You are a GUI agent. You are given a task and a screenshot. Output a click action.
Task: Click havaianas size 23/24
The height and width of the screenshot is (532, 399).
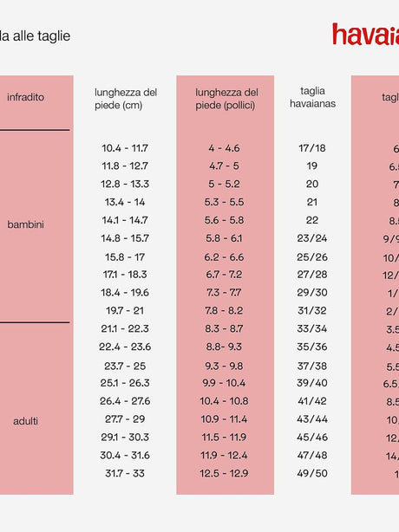312,238
